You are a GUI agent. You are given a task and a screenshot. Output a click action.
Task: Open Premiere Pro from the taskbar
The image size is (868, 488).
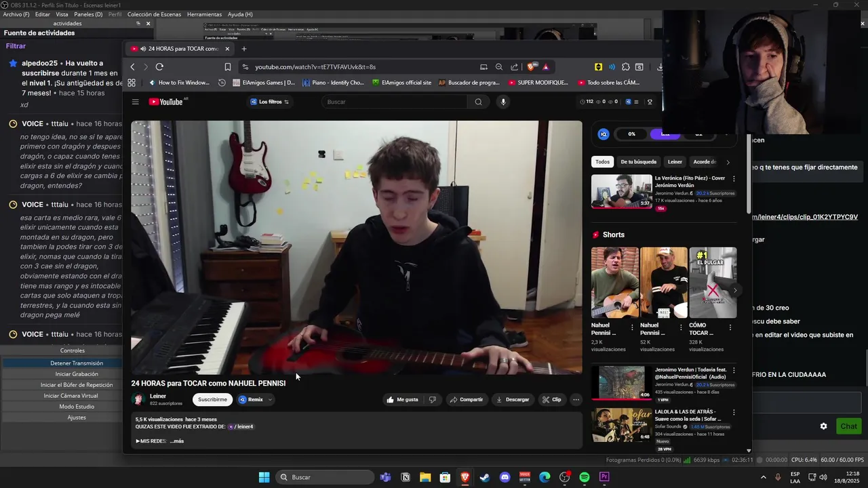tap(604, 477)
